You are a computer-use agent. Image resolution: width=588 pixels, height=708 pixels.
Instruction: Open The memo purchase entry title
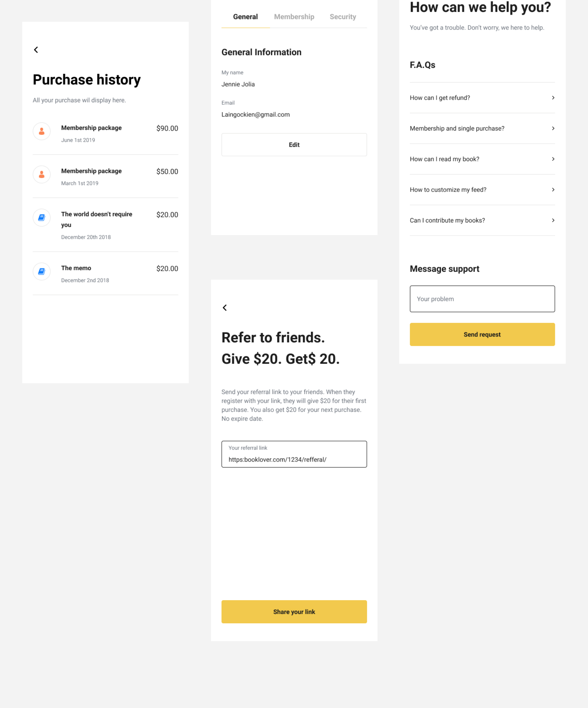pyautogui.click(x=76, y=268)
